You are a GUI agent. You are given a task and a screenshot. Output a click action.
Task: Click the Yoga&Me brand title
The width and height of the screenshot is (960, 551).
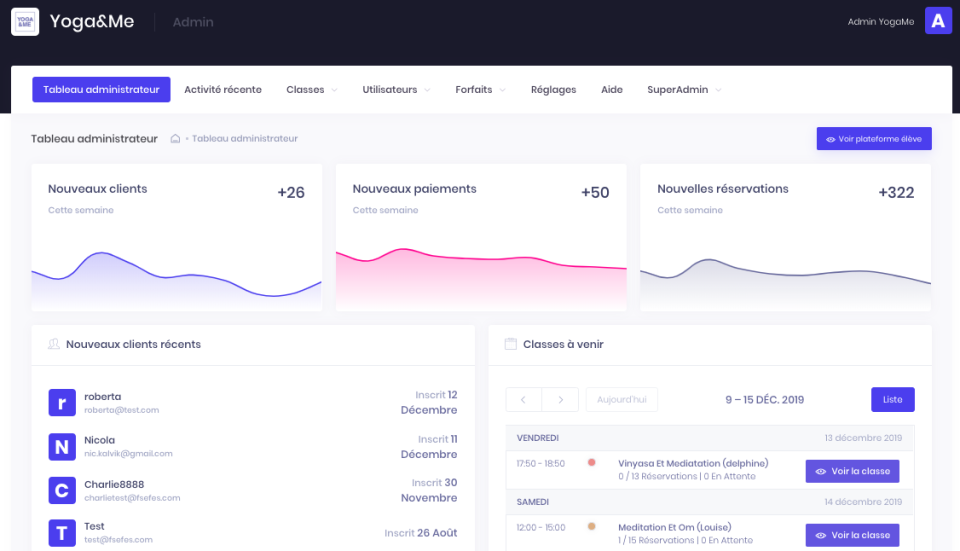(92, 21)
